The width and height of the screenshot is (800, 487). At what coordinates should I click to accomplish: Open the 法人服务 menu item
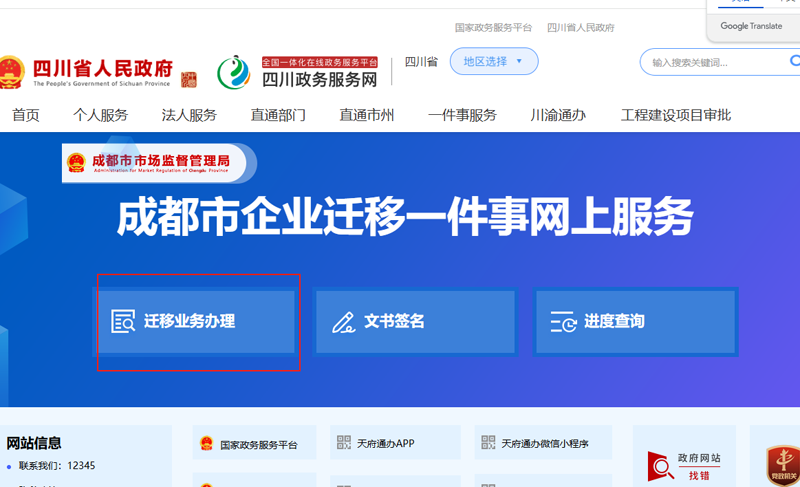189,115
